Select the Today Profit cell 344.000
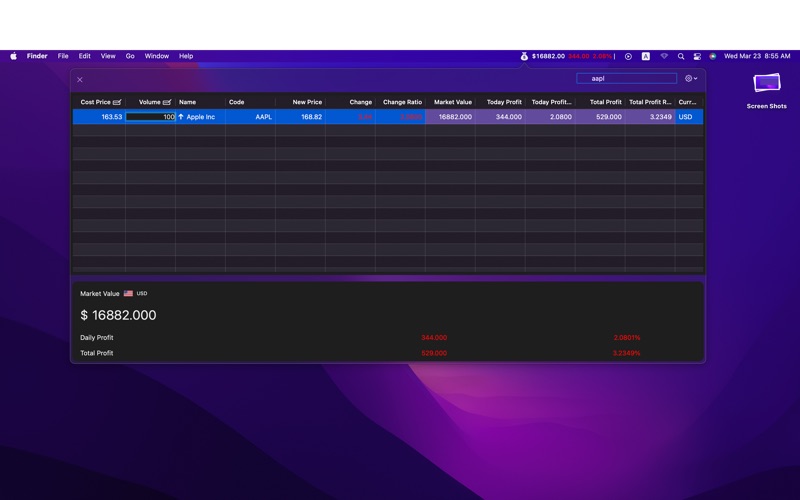The height and width of the screenshot is (500, 800). (x=501, y=117)
